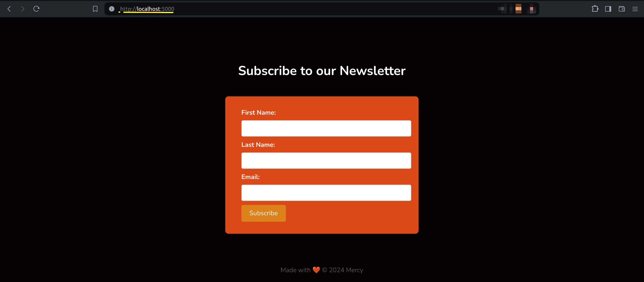Click the browser back navigation icon
The height and width of the screenshot is (282, 644).
9,9
